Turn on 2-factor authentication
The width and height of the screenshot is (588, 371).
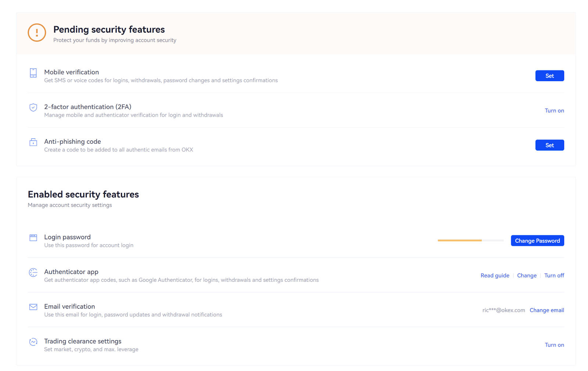[554, 111]
